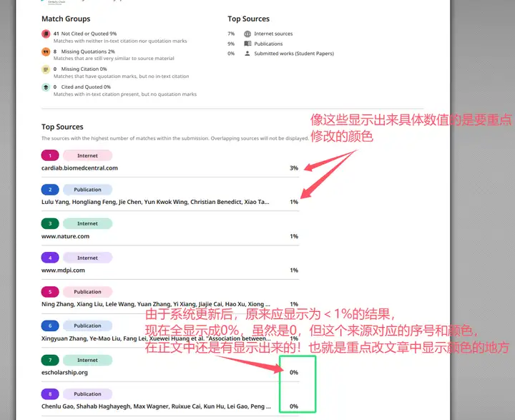The height and width of the screenshot is (420, 515).
Task: Select source number 1 badge
Action: [x=50, y=155]
